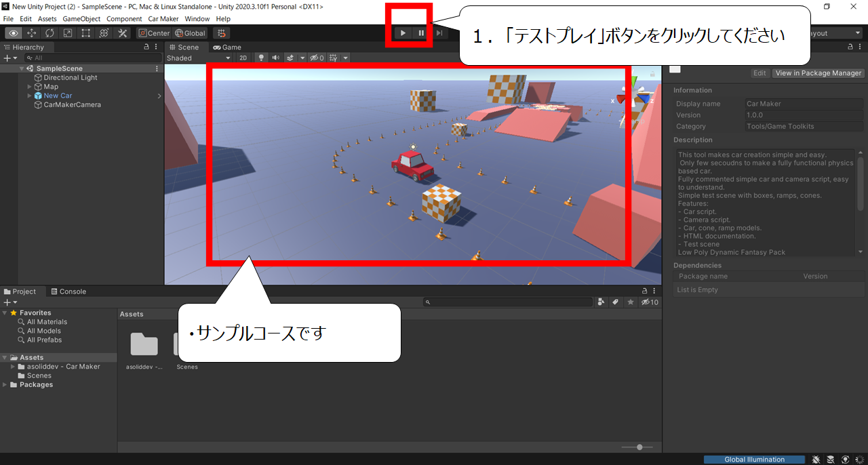
Task: Open the Shaded draw mode dropdown
Action: click(x=199, y=58)
